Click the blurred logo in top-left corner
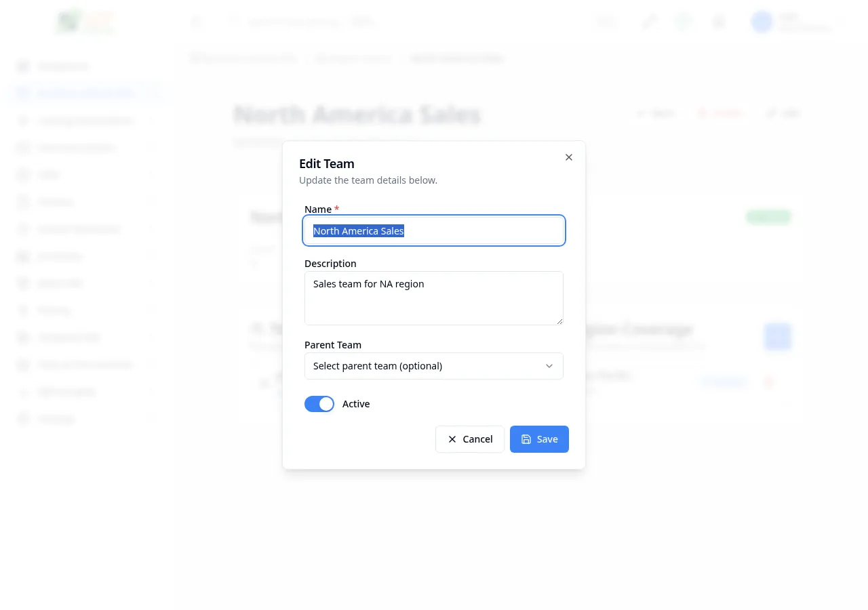 pos(85,22)
